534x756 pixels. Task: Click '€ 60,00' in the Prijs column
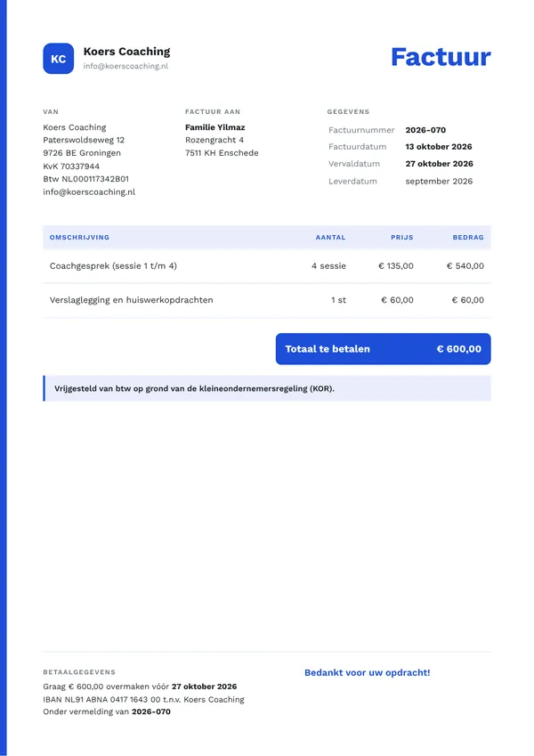(x=397, y=300)
